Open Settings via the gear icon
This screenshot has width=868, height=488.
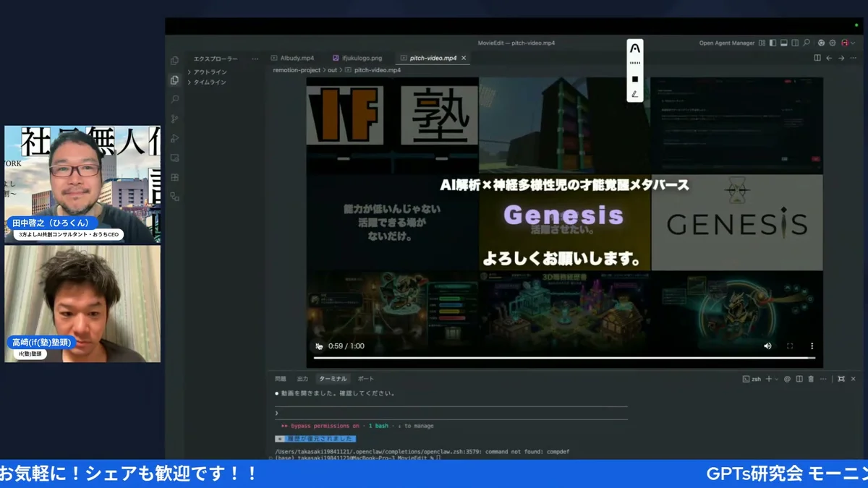(833, 43)
